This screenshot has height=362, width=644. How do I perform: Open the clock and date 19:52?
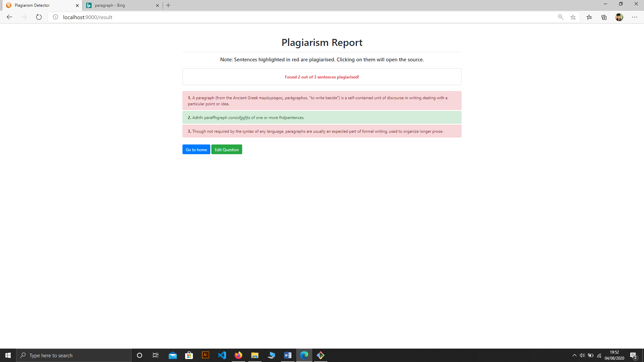(x=614, y=355)
